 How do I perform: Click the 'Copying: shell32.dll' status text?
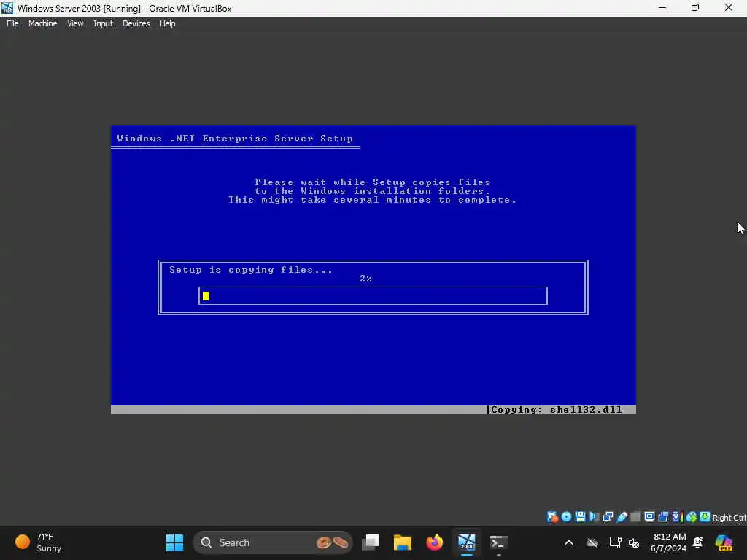[x=557, y=410]
